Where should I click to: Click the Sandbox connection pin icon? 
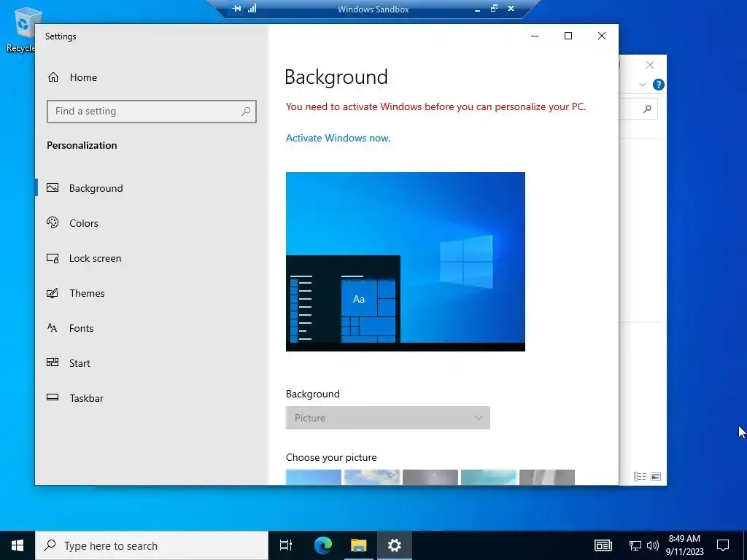point(237,9)
